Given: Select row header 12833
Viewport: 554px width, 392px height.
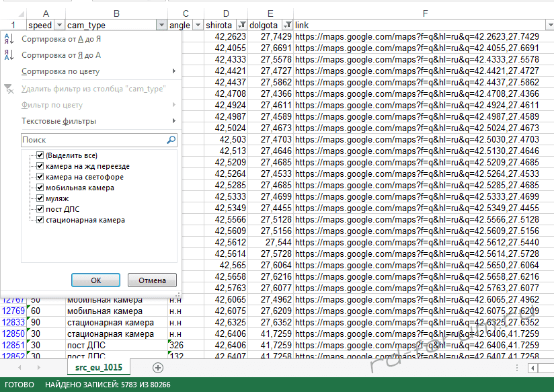Looking at the screenshot, I should click(13, 322).
